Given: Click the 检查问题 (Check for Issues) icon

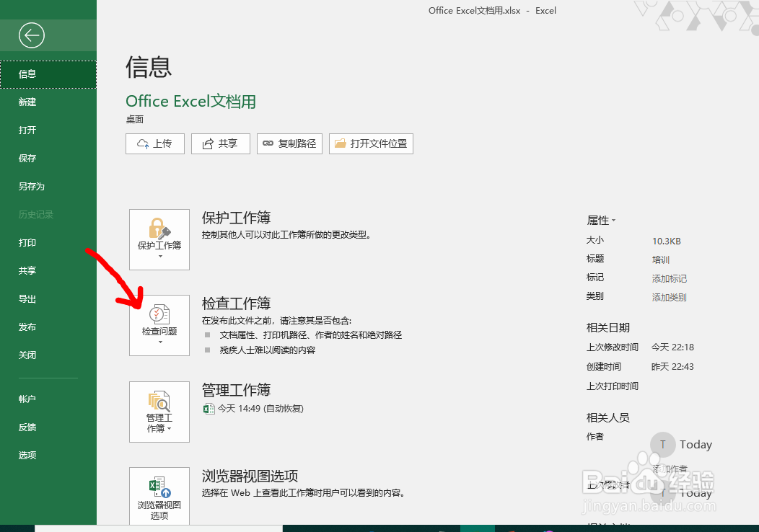Looking at the screenshot, I should pyautogui.click(x=159, y=317).
